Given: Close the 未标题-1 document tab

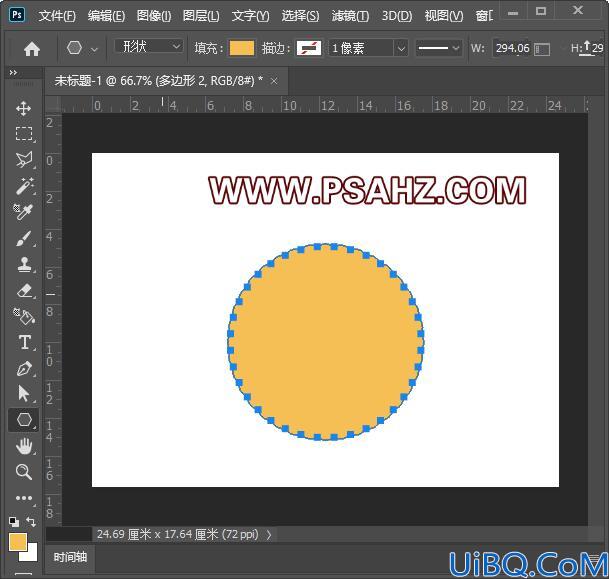Looking at the screenshot, I should point(274,81).
